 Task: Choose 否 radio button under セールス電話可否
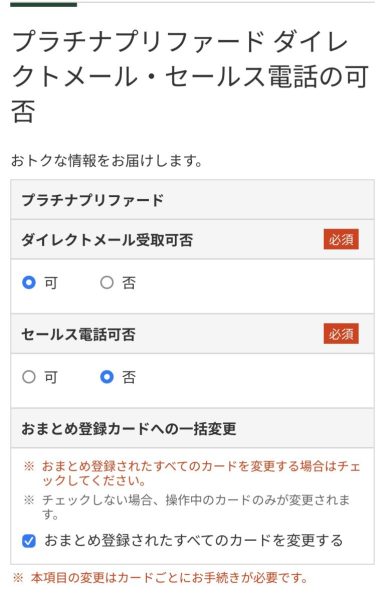[x=107, y=377]
